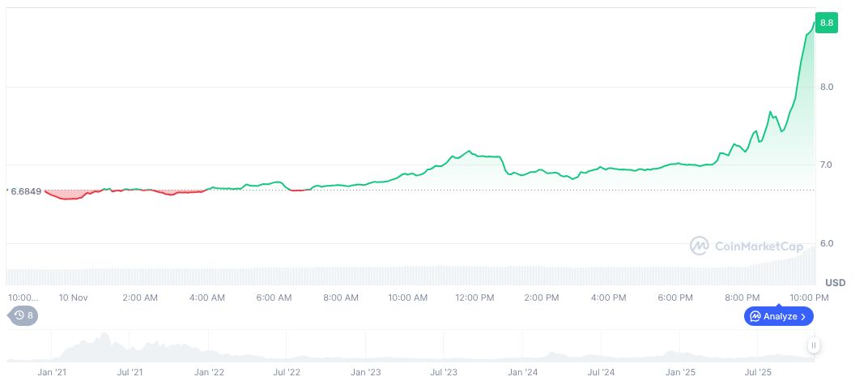The image size is (868, 381).
Task: Open the Analyze panel
Action: pyautogui.click(x=779, y=316)
